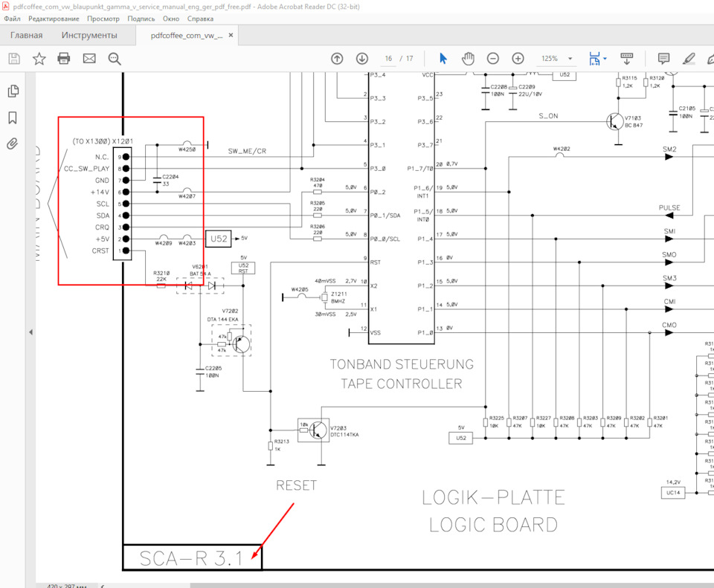The image size is (714, 588).
Task: Click the +14V pin label
Action: (100, 193)
